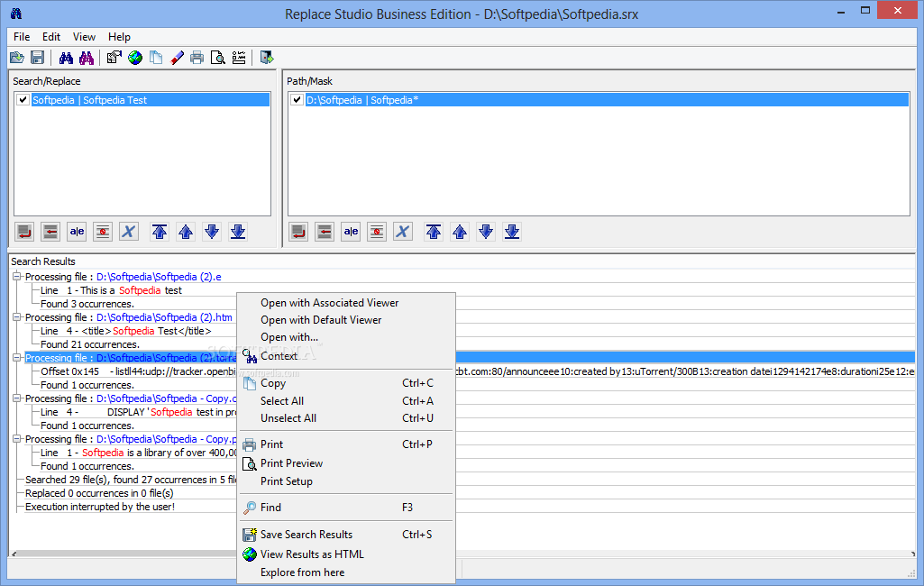Collapse the 'Softpedia - Copy.p' results node
924x586 pixels.
(16, 439)
